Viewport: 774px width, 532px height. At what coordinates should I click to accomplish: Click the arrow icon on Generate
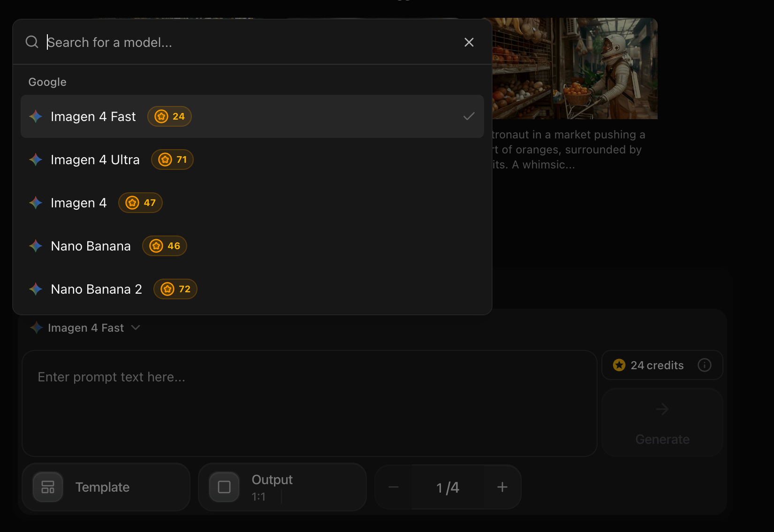click(662, 409)
